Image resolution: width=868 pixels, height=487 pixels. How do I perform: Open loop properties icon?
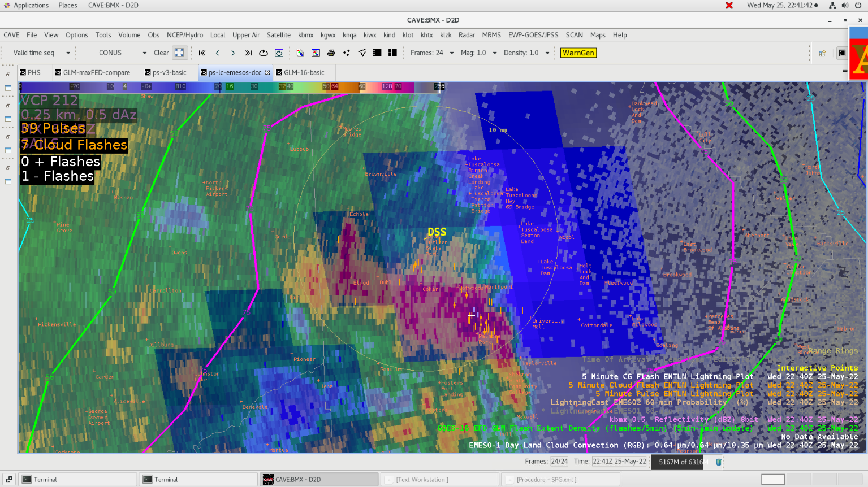click(x=279, y=53)
